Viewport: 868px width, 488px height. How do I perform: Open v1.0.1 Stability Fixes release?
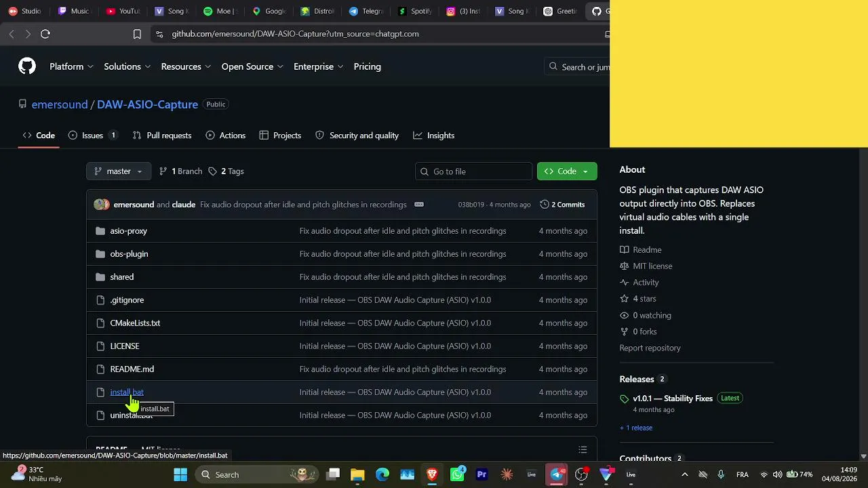(x=673, y=399)
